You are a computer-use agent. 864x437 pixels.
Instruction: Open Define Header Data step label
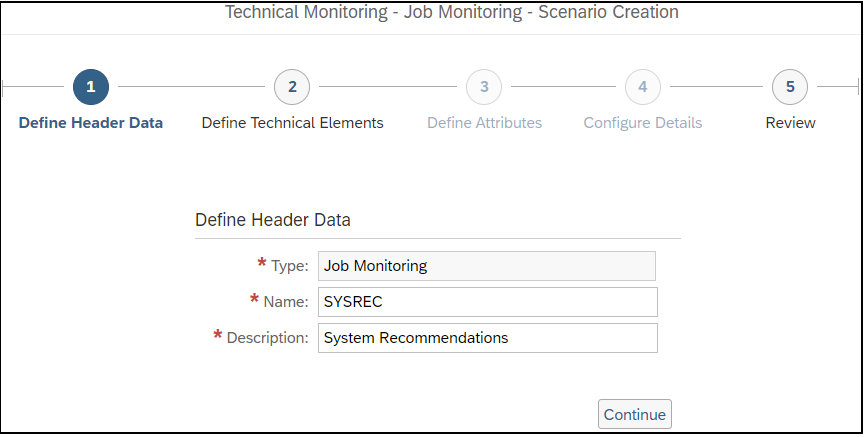91,122
